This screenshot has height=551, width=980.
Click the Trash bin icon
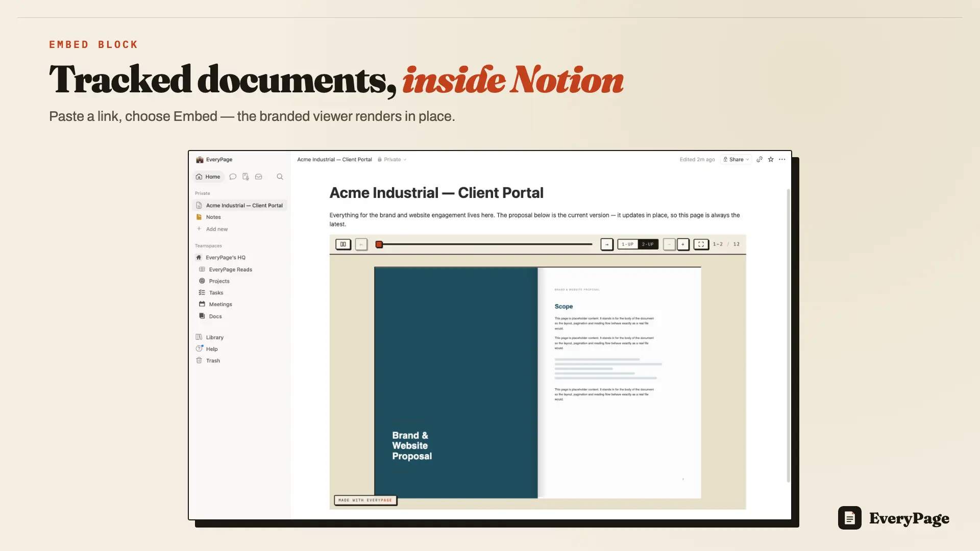199,361
